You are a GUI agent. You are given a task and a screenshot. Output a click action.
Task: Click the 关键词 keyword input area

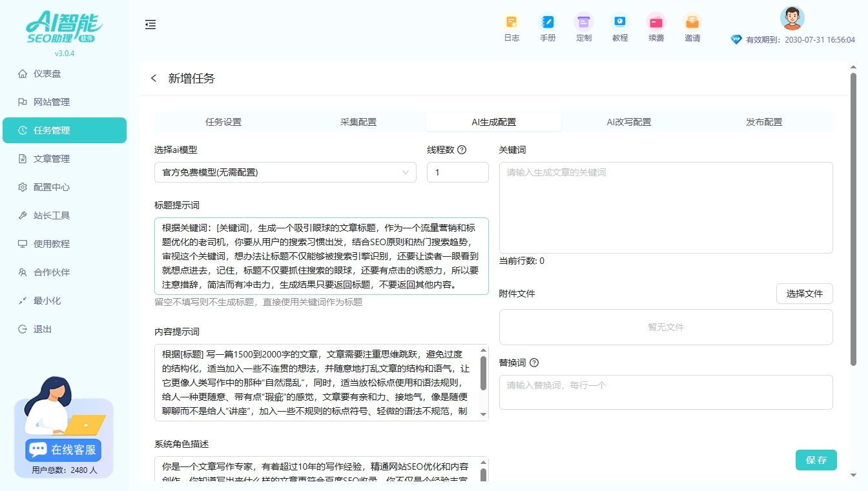point(666,206)
